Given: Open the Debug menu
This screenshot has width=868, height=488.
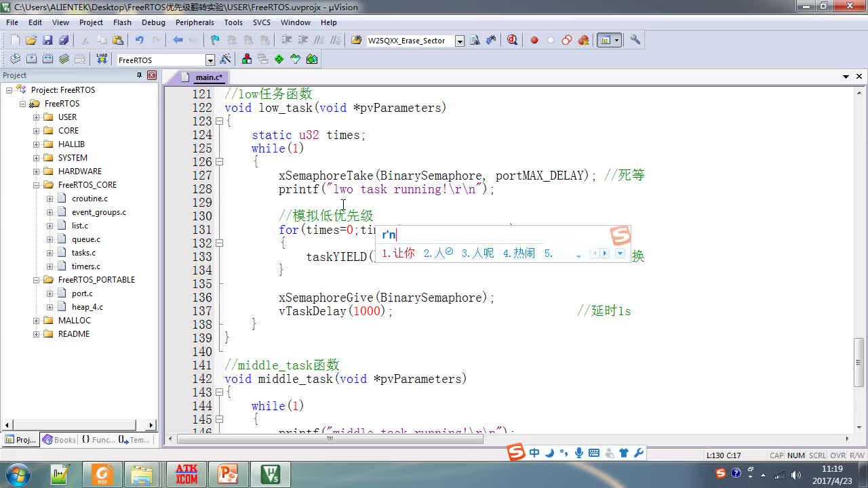Looking at the screenshot, I should (153, 22).
